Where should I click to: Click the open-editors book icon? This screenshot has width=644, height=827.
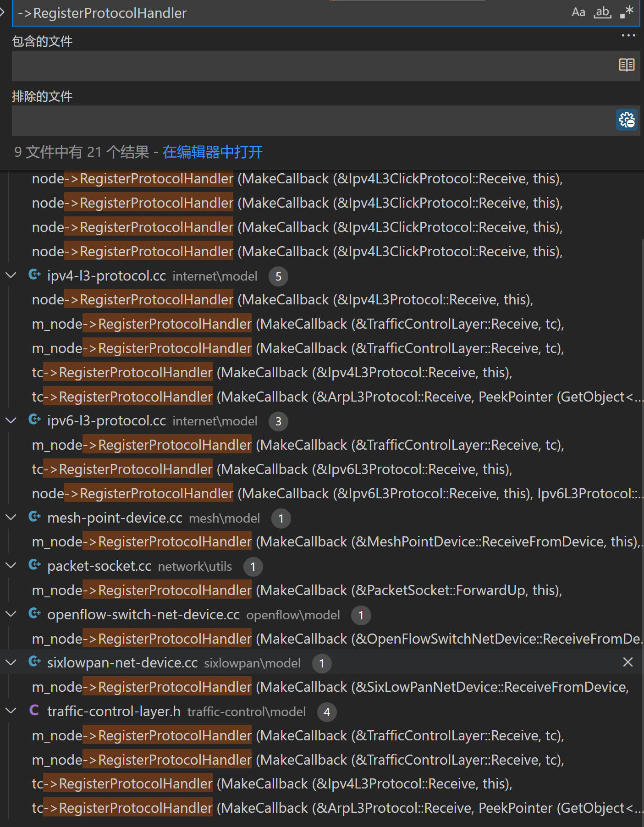pyautogui.click(x=626, y=65)
